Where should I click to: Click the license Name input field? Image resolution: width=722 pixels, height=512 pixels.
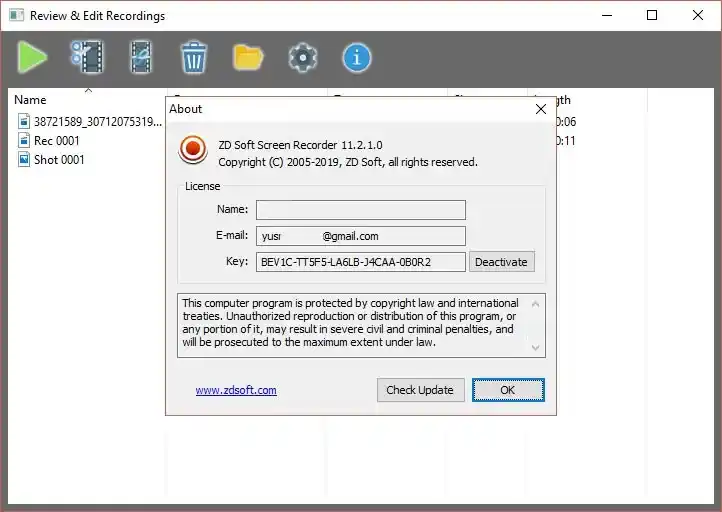[361, 209]
